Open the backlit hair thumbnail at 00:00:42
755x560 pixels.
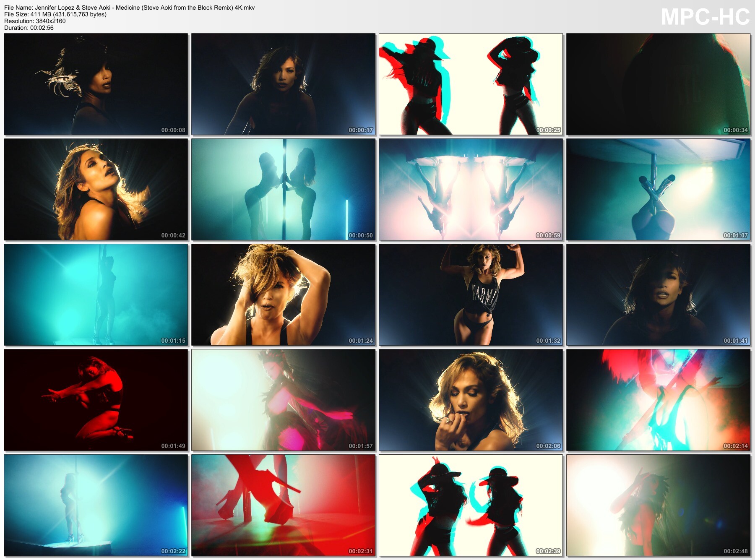click(96, 190)
